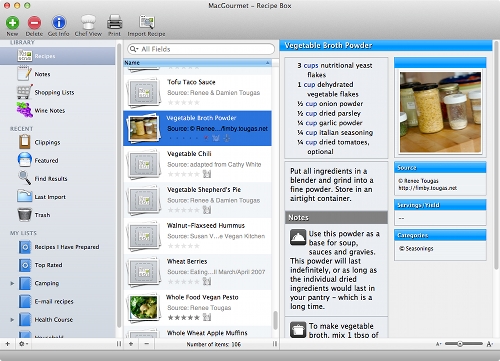The height and width of the screenshot is (361, 500).
Task: Click the large recipe photo of jars
Action: point(440,112)
